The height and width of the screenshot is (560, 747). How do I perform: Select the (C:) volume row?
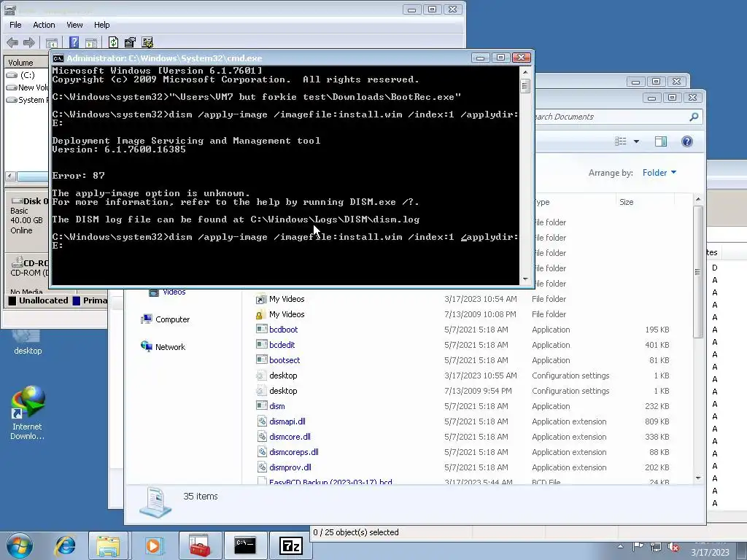pos(27,75)
